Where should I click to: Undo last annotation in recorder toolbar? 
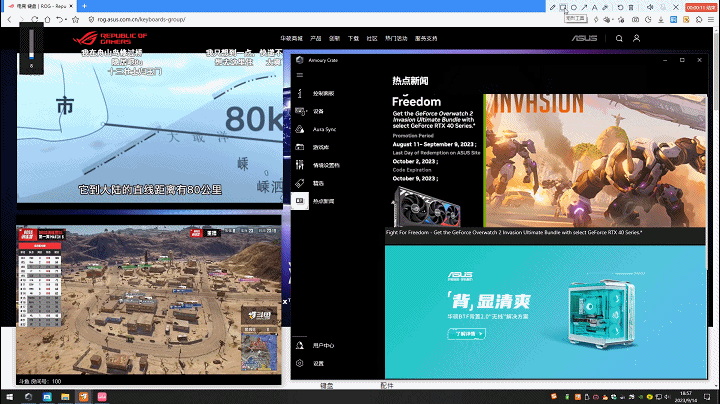[x=620, y=7]
